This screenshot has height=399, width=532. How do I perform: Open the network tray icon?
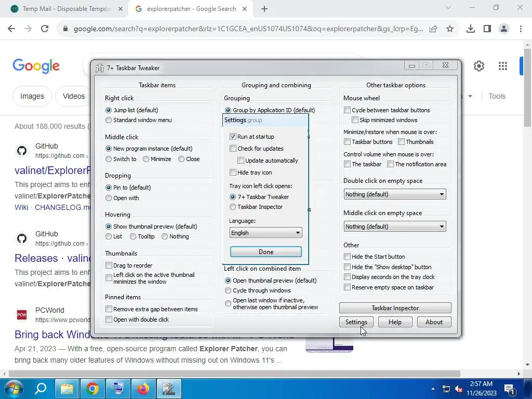click(446, 389)
